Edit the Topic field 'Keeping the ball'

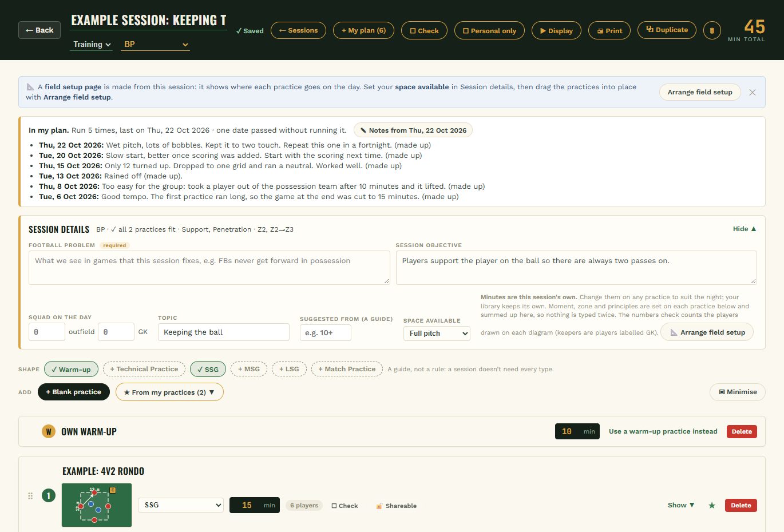[x=224, y=332]
